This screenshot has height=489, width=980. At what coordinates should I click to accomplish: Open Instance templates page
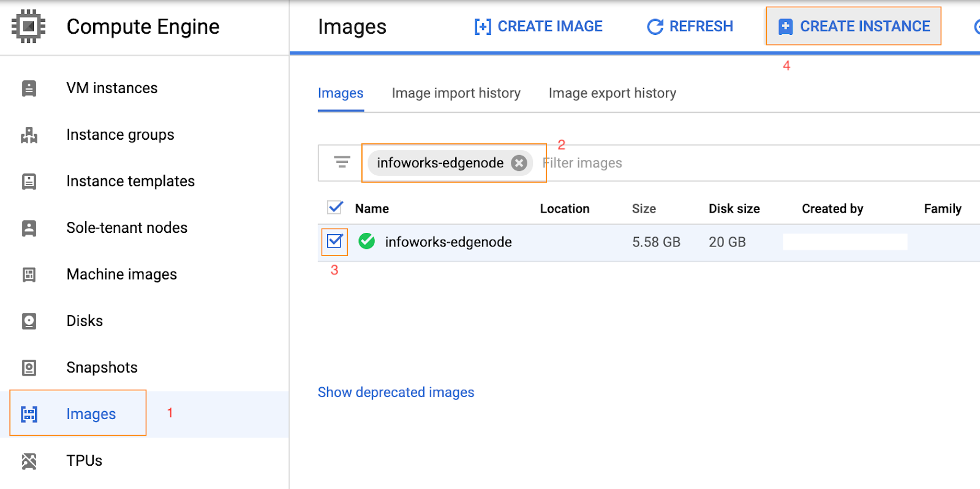[130, 181]
